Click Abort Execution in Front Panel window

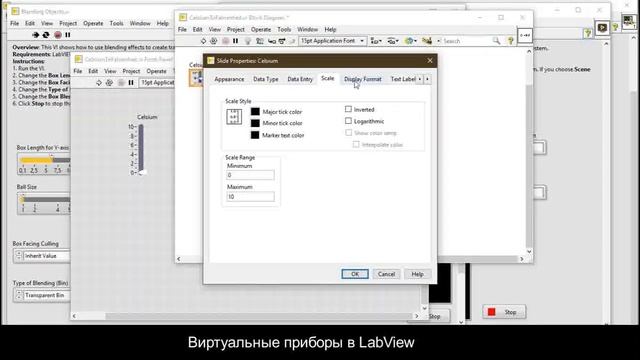(121, 82)
